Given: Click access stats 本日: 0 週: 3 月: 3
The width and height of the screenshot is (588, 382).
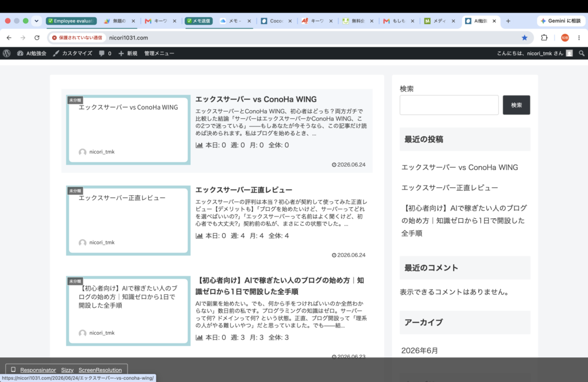Looking at the screenshot, I should pyautogui.click(x=242, y=337).
